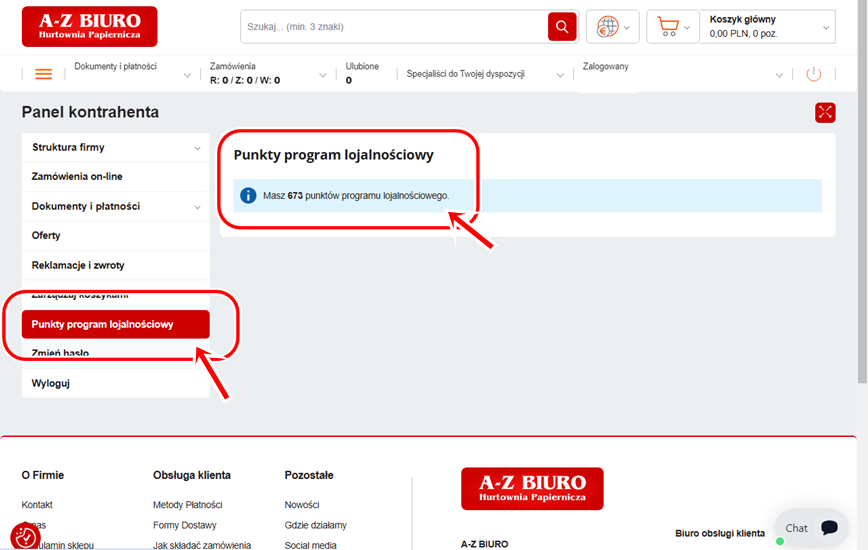This screenshot has width=868, height=550.
Task: Click the Panel kontrahenta heading
Action: (90, 112)
